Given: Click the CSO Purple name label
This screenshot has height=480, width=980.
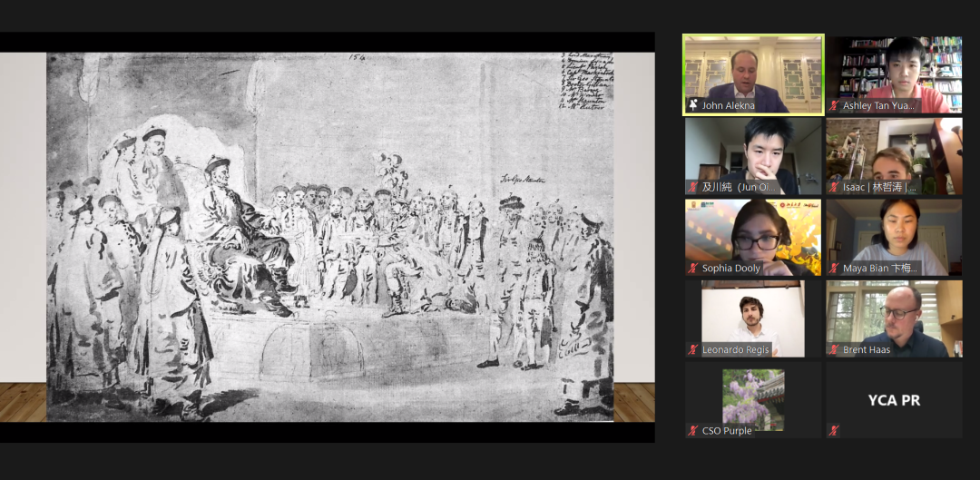Looking at the screenshot, I should pos(727,431).
